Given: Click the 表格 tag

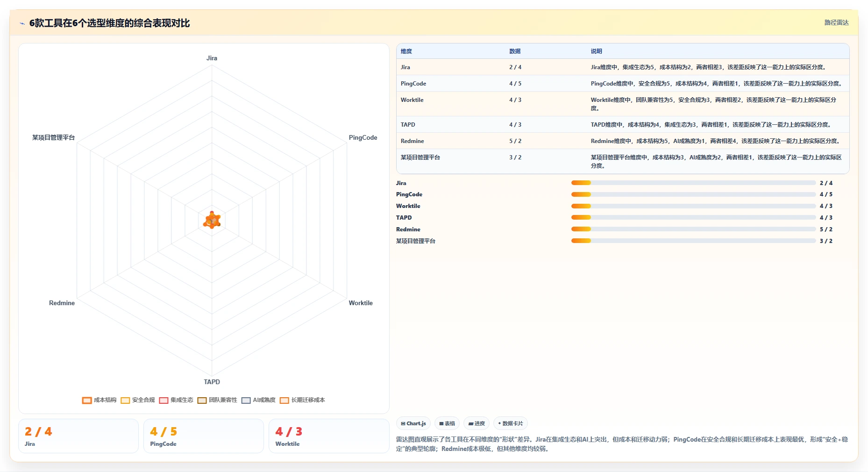Looking at the screenshot, I should click(447, 423).
